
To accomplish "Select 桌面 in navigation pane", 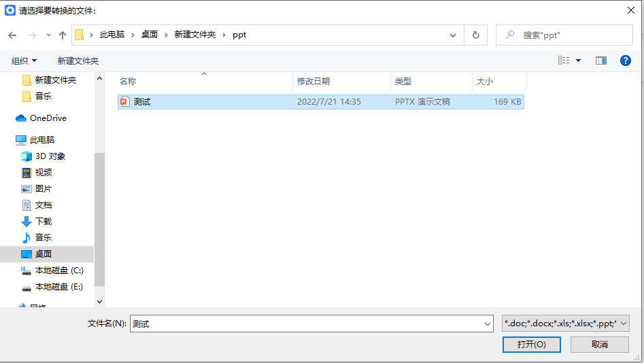I will 47,254.
